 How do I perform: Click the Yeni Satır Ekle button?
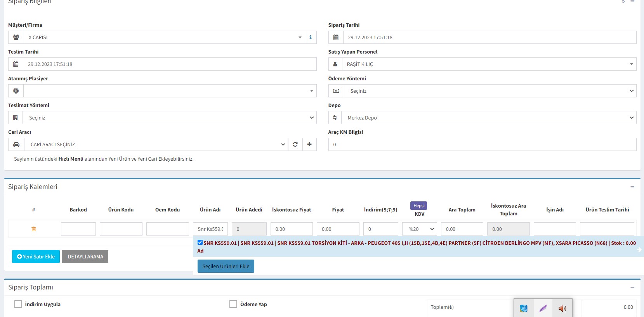tap(36, 256)
